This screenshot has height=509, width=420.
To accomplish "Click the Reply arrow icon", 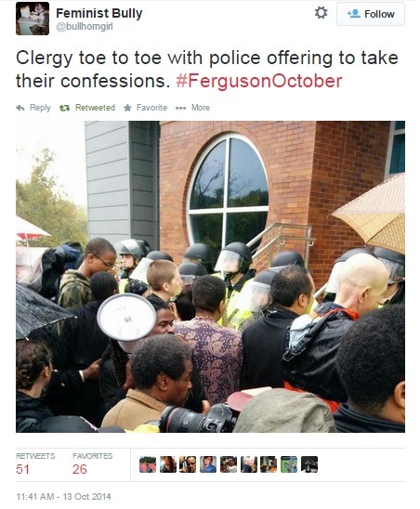I will click(20, 108).
